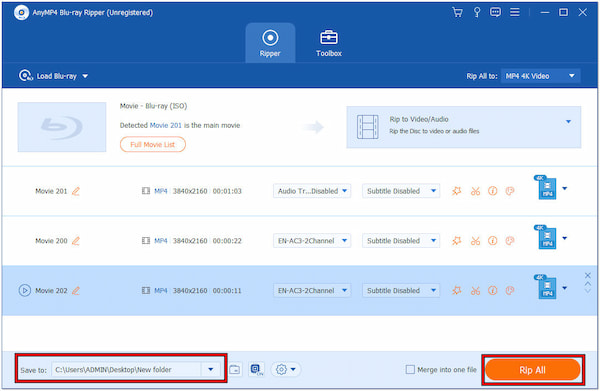Toggle the hardware acceleration ON icon
The height and width of the screenshot is (391, 600).
[256, 370]
